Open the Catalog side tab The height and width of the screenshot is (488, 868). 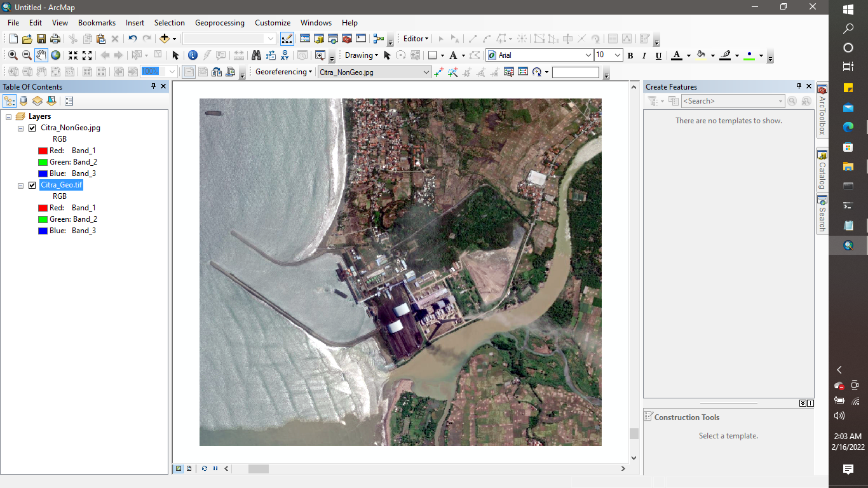822,169
